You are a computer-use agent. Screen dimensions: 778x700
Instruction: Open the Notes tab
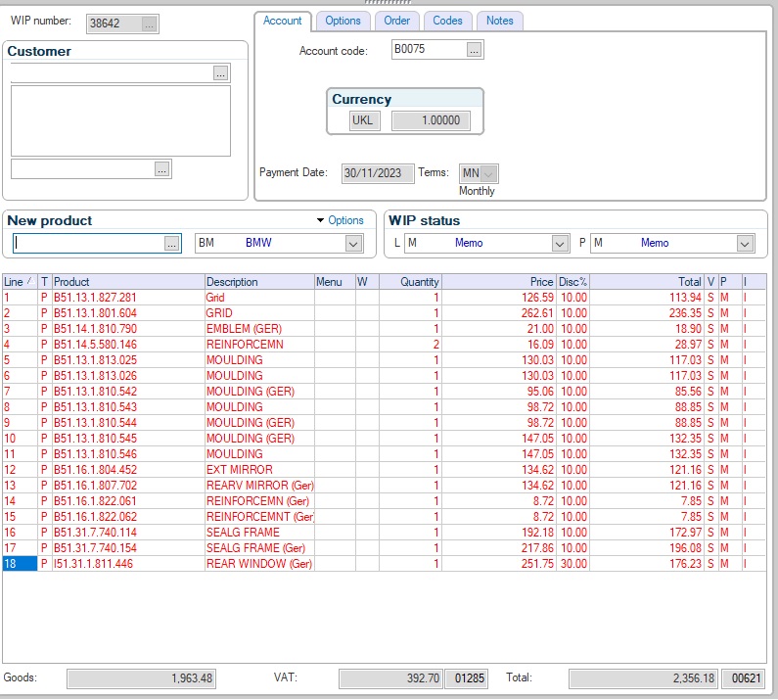pyautogui.click(x=499, y=21)
